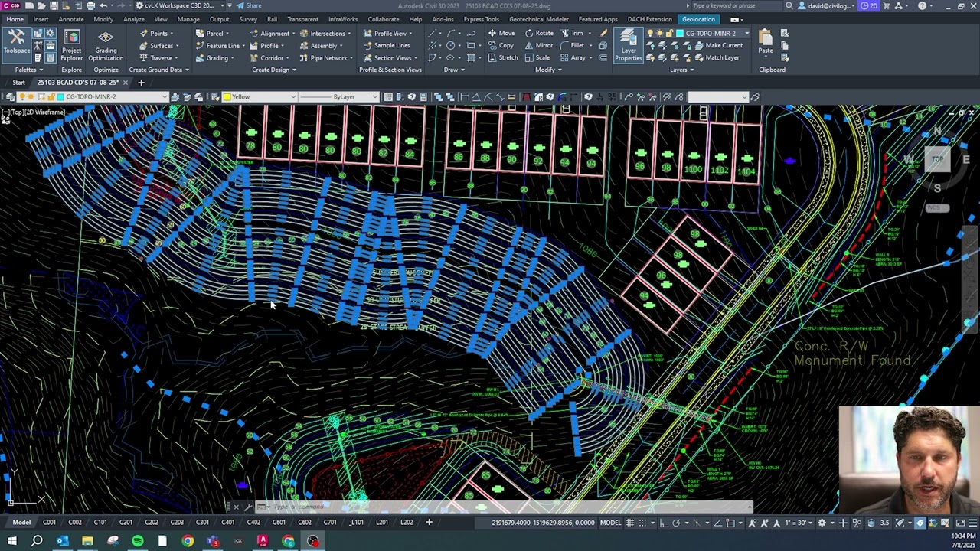Open the Annotate ribbon tab

coord(71,19)
